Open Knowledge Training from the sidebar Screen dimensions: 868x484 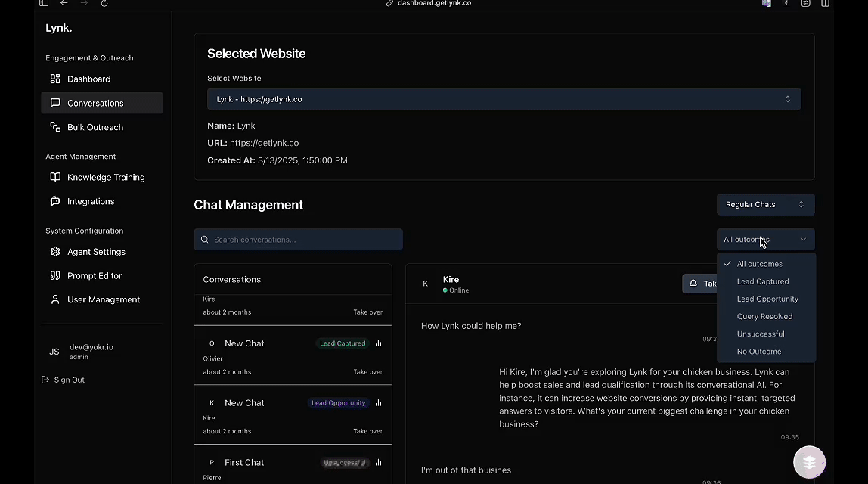pos(105,177)
